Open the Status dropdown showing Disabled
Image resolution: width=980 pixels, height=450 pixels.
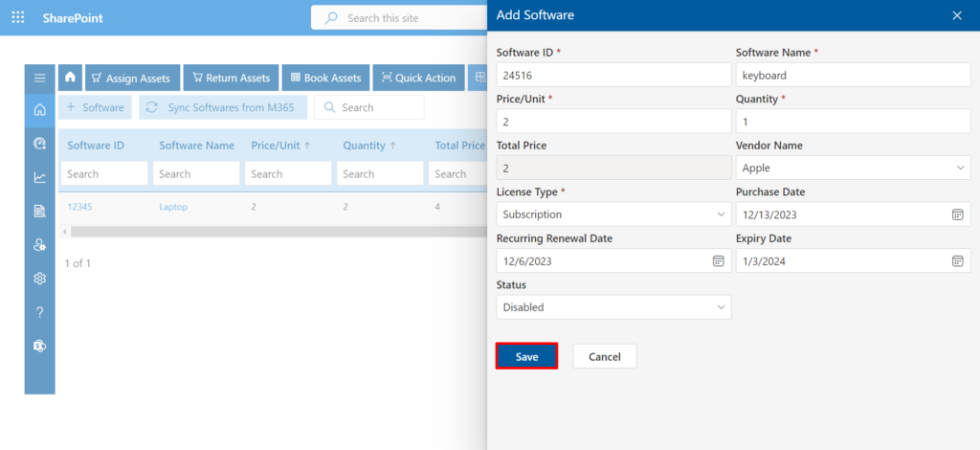pyautogui.click(x=613, y=307)
